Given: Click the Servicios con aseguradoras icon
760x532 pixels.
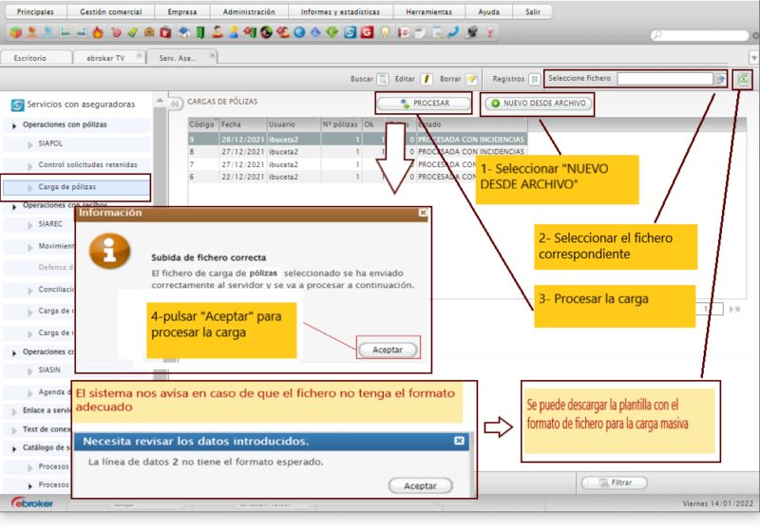Looking at the screenshot, I should pyautogui.click(x=16, y=104).
